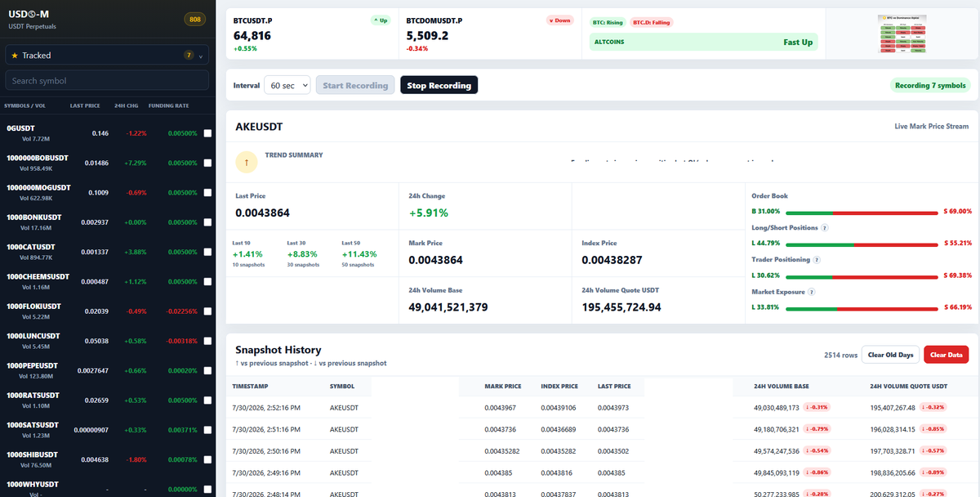The height and width of the screenshot is (497, 980).
Task: Click the Trader Positioning help icon
Action: point(817,260)
